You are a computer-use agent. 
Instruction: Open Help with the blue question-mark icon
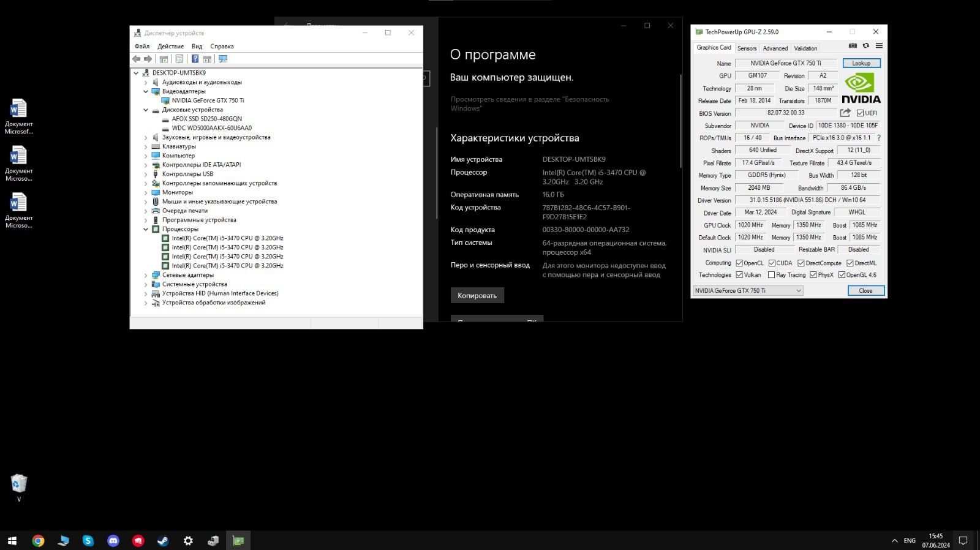tap(195, 59)
